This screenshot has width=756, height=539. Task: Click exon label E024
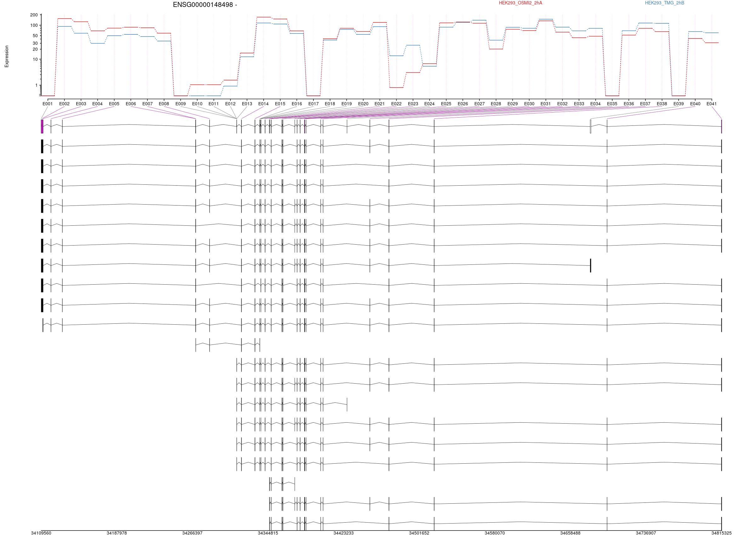tap(429, 104)
